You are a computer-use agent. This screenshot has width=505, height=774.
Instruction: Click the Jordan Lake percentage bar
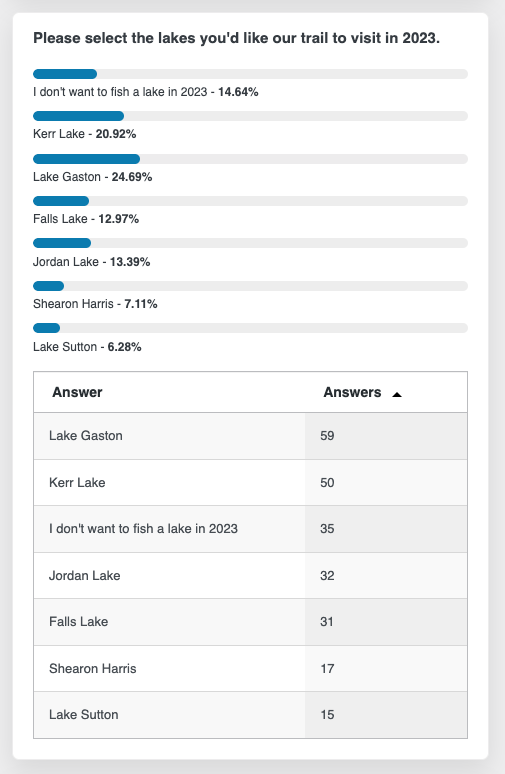(x=250, y=243)
